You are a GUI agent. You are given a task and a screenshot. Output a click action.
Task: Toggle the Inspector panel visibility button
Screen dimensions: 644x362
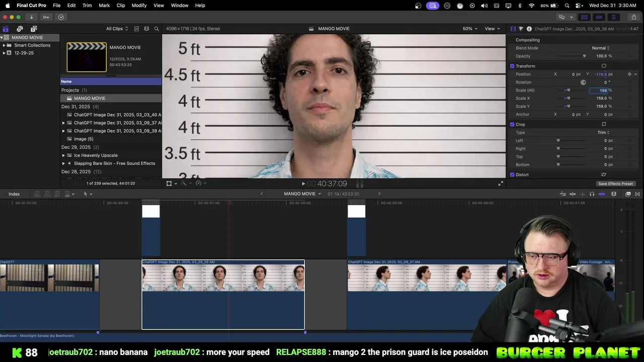pyautogui.click(x=613, y=17)
